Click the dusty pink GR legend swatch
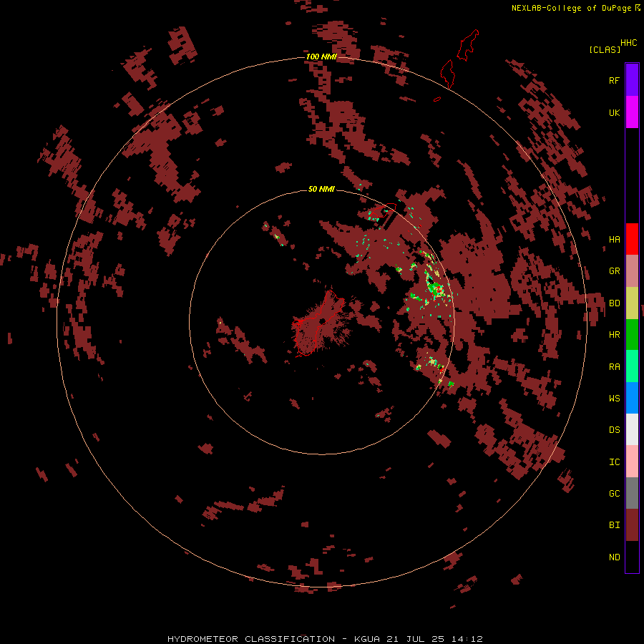The height and width of the screenshot is (644, 644). [x=632, y=271]
